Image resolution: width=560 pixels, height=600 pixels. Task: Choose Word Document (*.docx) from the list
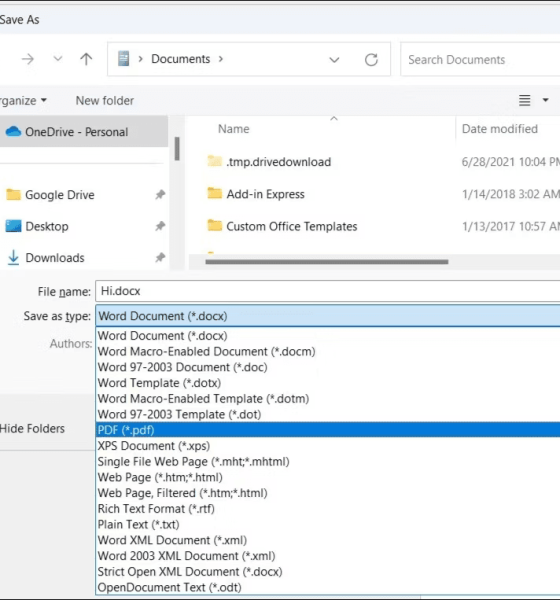coord(328,336)
